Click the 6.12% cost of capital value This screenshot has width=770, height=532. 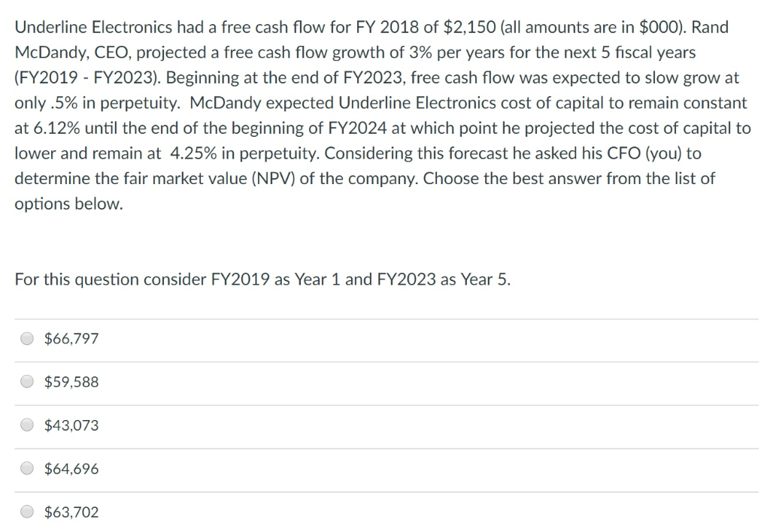56,128
